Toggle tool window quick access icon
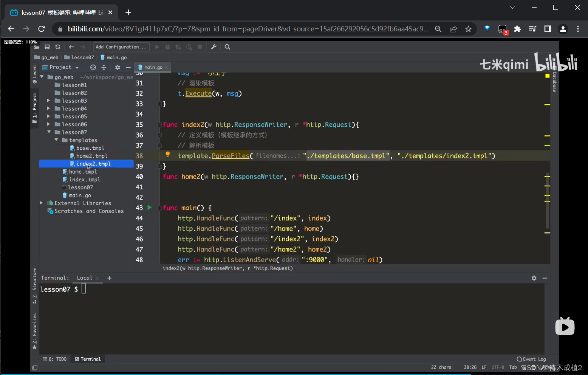This screenshot has width=588, height=375. pos(35,367)
